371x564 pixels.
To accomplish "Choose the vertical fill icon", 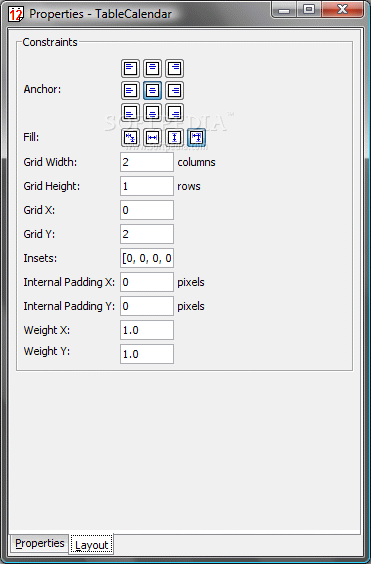I will tap(175, 137).
